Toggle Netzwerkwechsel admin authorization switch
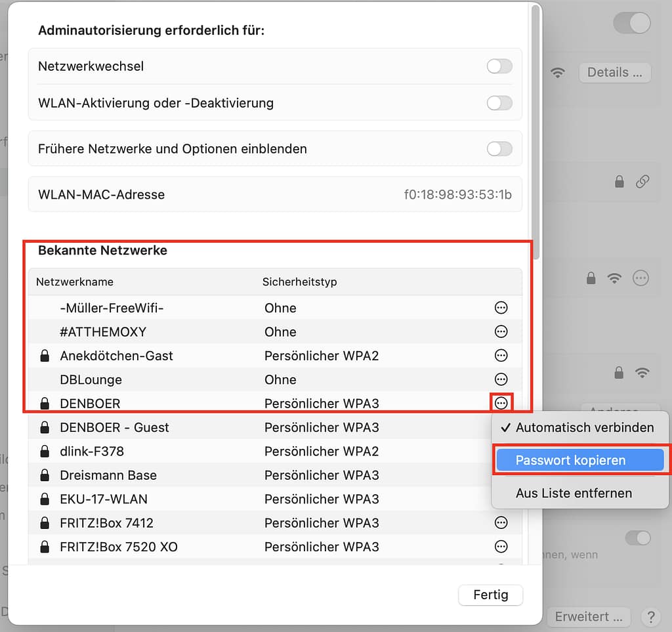This screenshot has width=672, height=632. 499,66
